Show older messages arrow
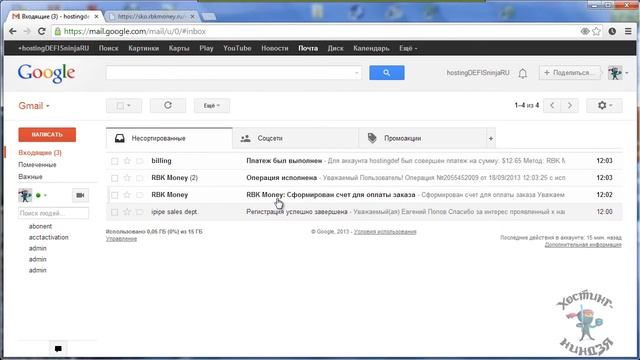Viewport: 640px width, 360px height. coord(569,105)
